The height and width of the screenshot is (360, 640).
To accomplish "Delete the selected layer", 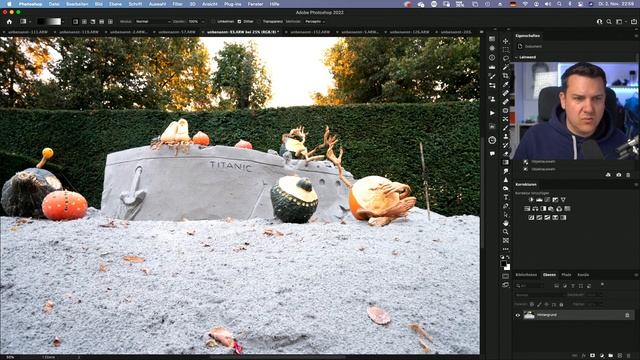I will (630, 356).
